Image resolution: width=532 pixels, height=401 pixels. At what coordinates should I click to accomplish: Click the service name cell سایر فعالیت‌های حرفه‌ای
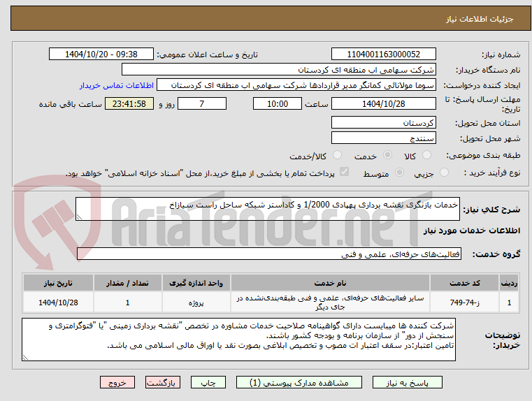tap(330, 302)
